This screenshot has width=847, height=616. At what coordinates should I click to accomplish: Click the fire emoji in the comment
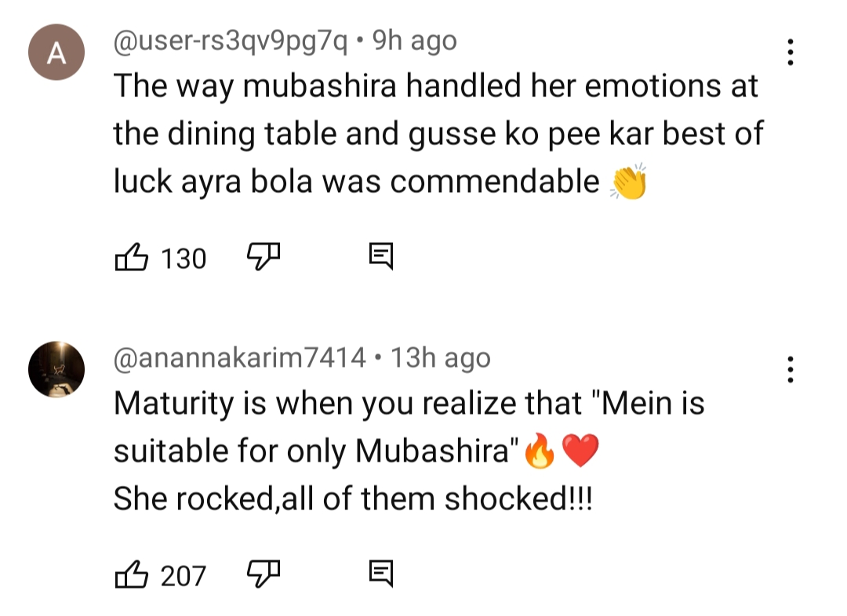pos(539,452)
